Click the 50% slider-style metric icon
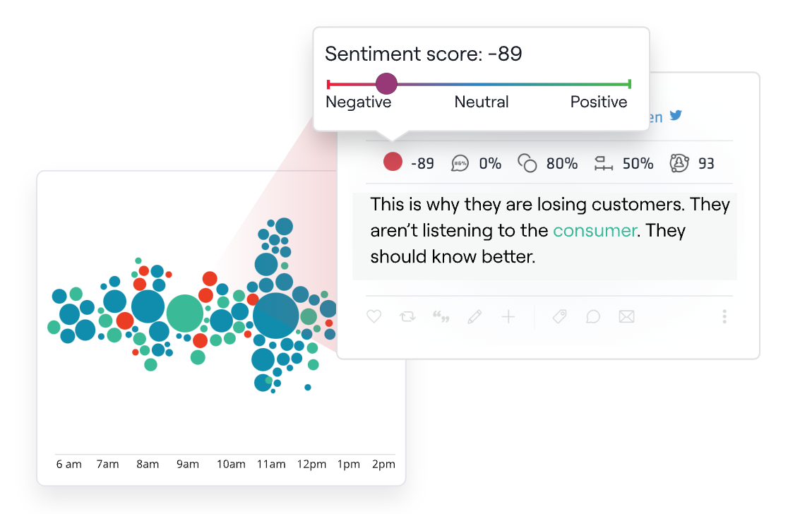The image size is (812, 514). 604,162
